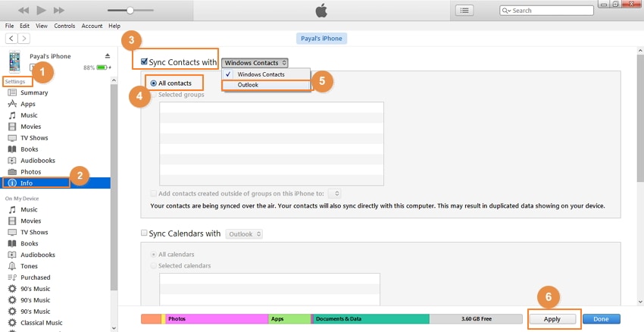This screenshot has width=644, height=332.
Task: Select Books under Settings
Action: click(29, 149)
